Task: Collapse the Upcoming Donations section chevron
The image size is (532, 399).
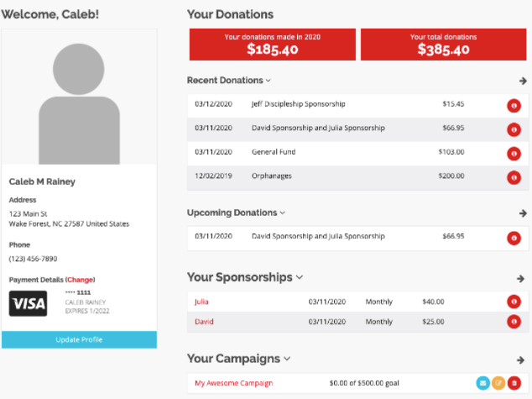Action: pos(282,213)
